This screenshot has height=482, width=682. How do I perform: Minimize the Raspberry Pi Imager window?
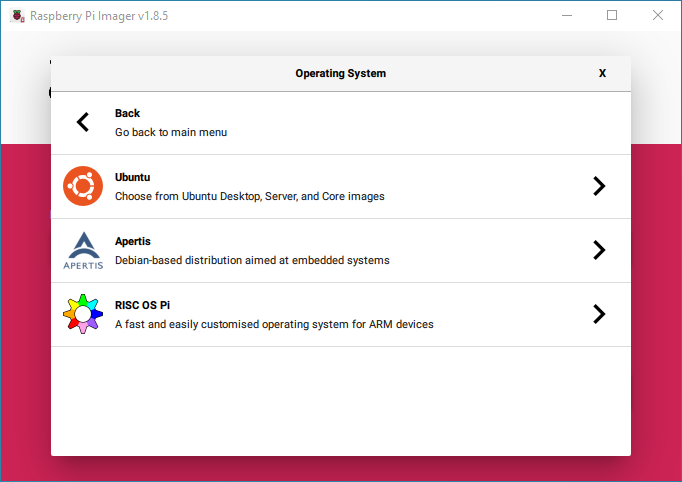[x=567, y=15]
